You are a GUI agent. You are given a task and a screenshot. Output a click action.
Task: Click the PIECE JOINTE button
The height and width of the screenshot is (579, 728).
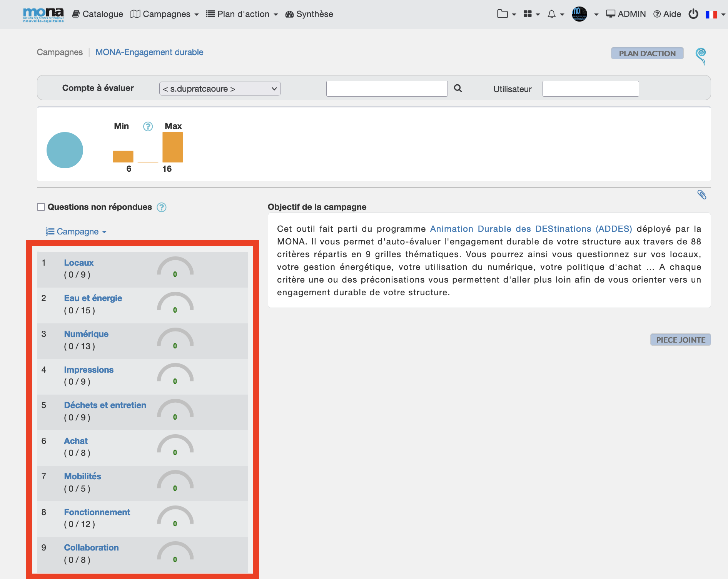680,340
